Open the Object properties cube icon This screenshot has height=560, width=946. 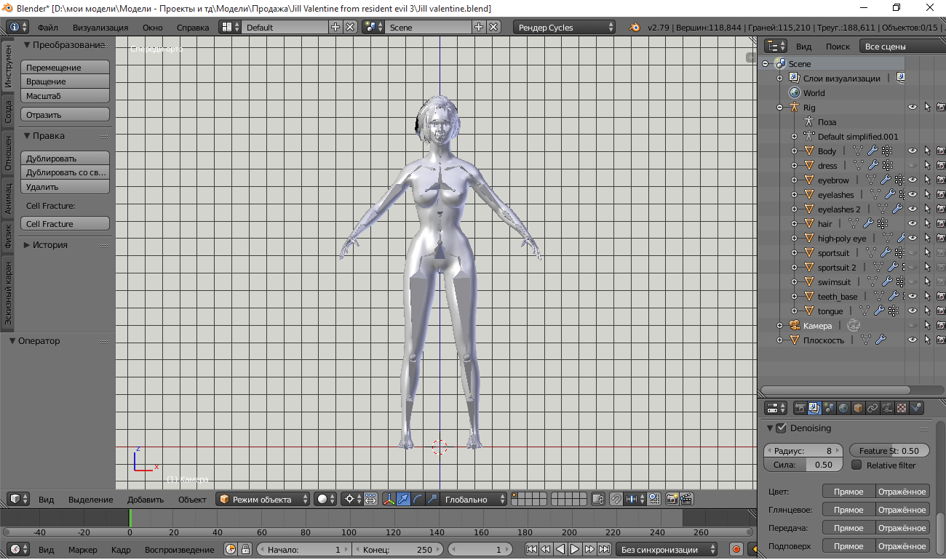tap(856, 407)
